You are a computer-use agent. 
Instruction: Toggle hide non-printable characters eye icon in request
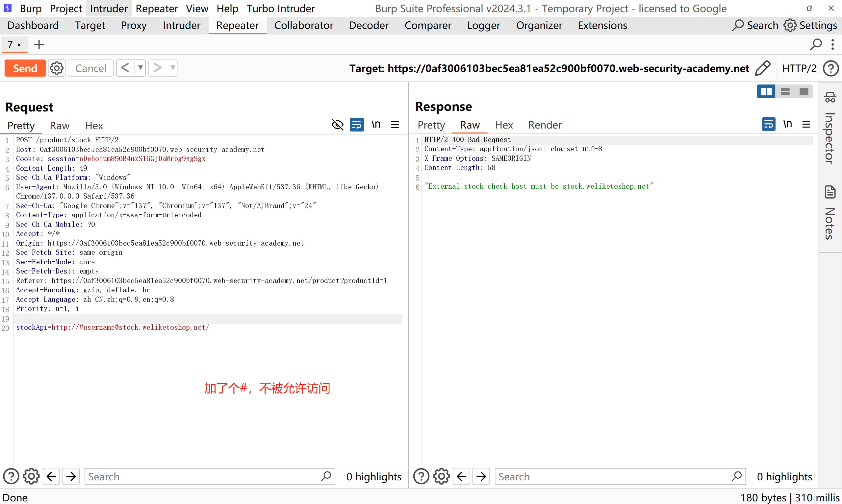coord(337,125)
